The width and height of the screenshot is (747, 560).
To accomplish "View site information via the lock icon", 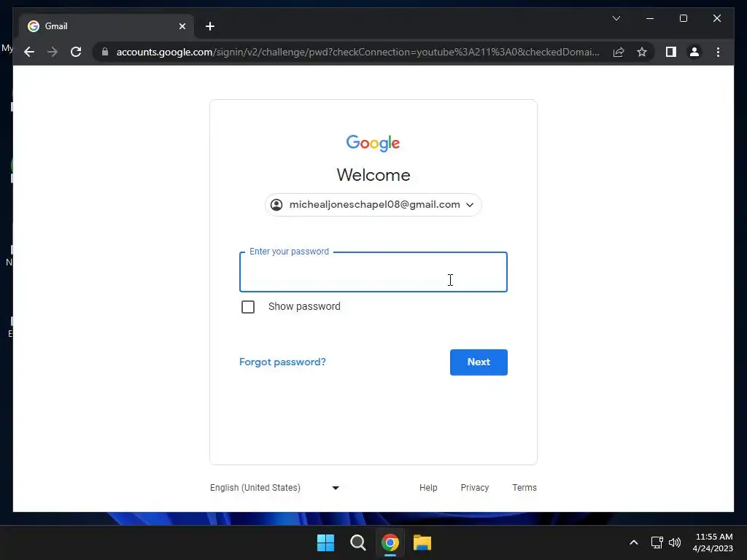I will [105, 52].
